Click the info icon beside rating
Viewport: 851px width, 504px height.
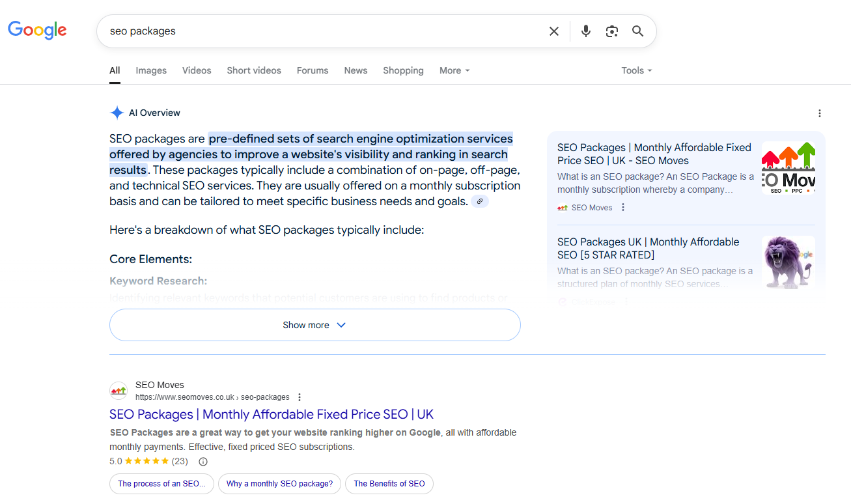[x=203, y=462]
